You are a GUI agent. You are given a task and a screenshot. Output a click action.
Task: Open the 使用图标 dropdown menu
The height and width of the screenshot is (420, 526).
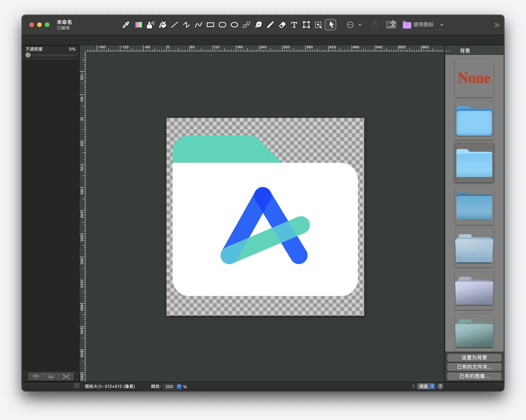(423, 25)
